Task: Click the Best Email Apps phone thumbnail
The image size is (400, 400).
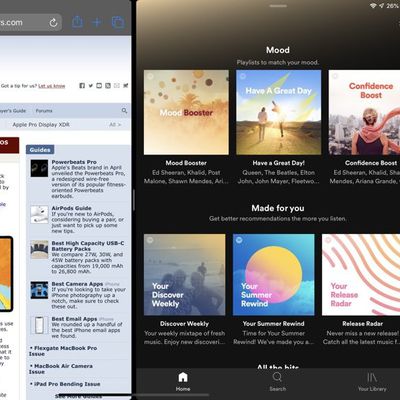Action: click(x=39, y=325)
